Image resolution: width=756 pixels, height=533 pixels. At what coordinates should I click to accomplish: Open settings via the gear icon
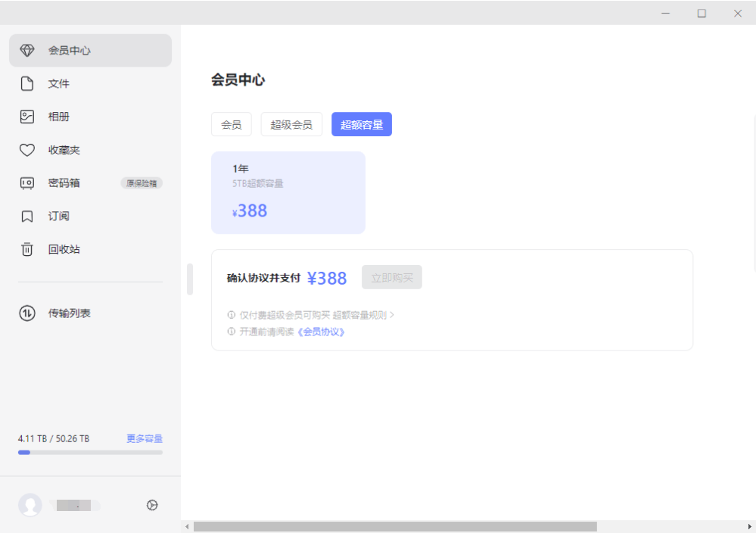click(152, 505)
